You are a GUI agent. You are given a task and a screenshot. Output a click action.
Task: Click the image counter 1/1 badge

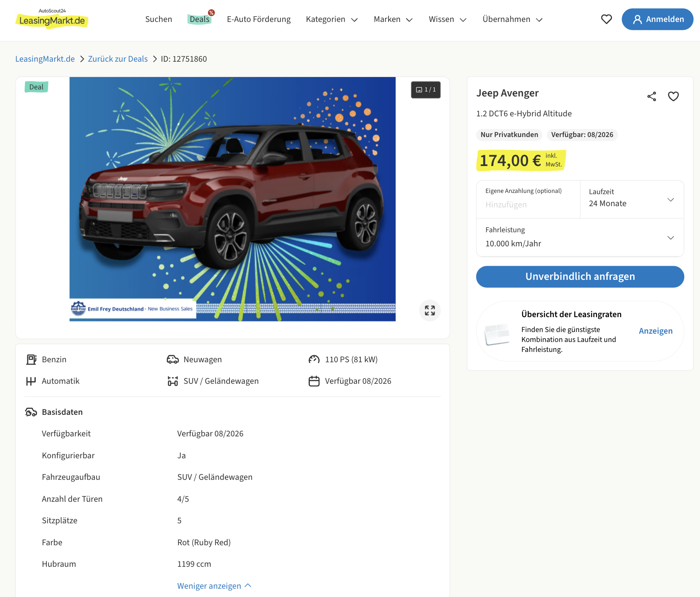tap(426, 90)
